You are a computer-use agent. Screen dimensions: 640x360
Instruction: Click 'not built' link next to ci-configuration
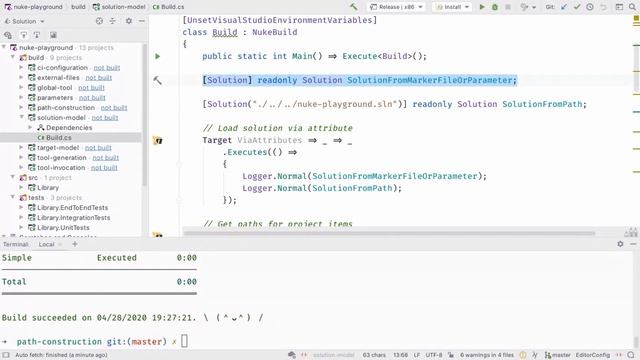pyautogui.click(x=107, y=67)
